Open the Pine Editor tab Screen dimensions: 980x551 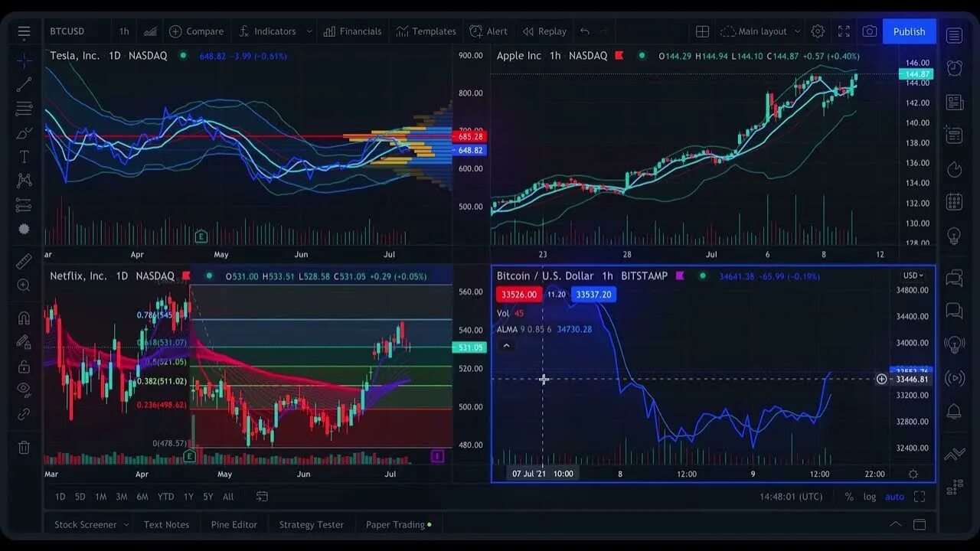234,524
